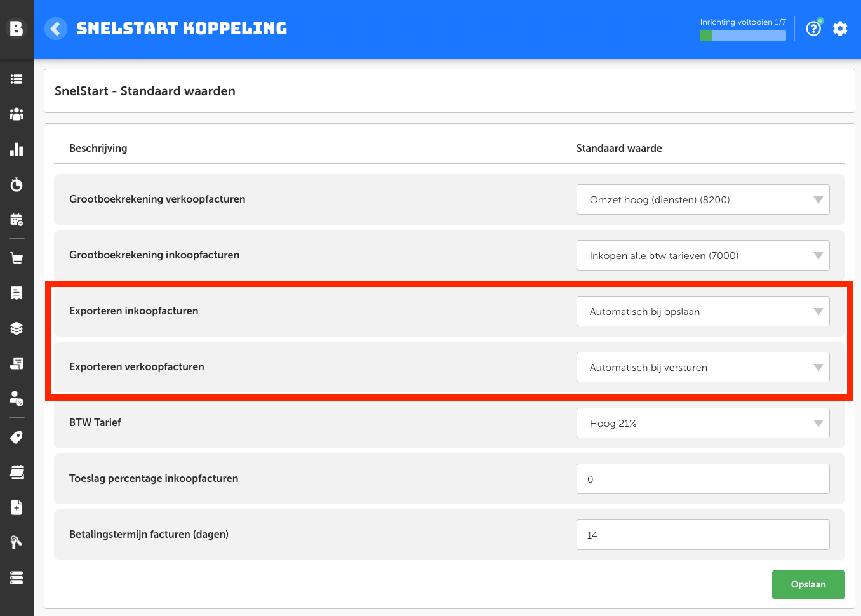Open the tear-off calendar icon in sidebar

[17, 472]
